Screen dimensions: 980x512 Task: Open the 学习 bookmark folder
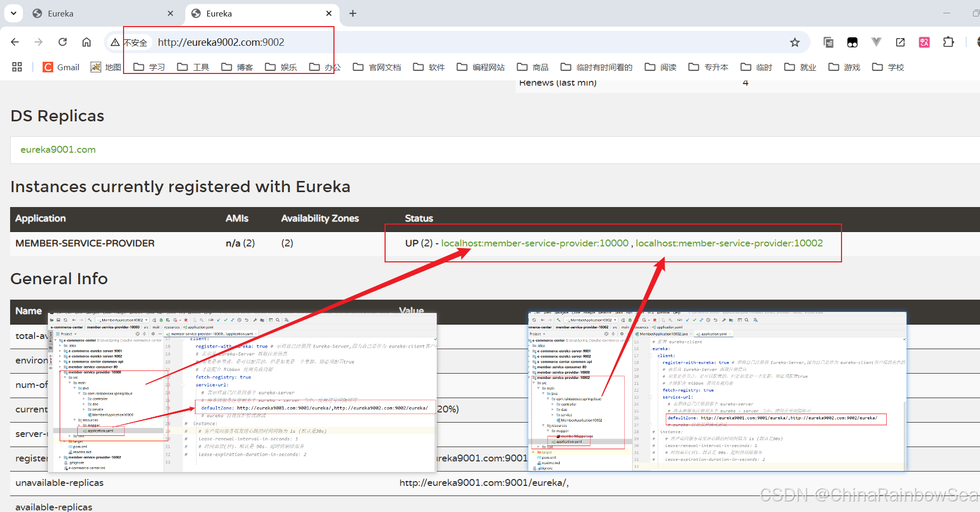click(x=149, y=67)
